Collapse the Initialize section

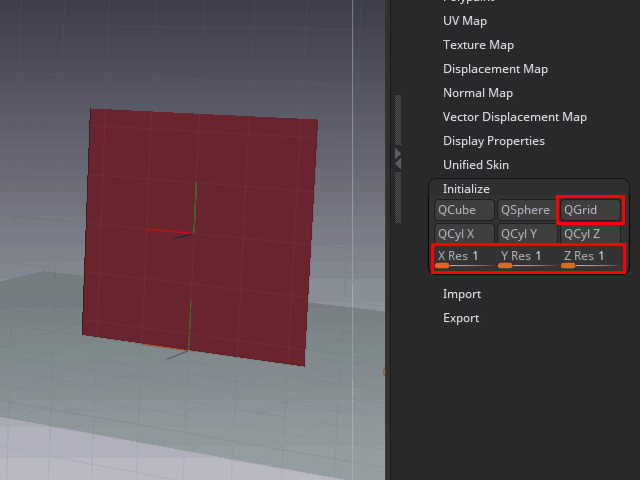466,189
